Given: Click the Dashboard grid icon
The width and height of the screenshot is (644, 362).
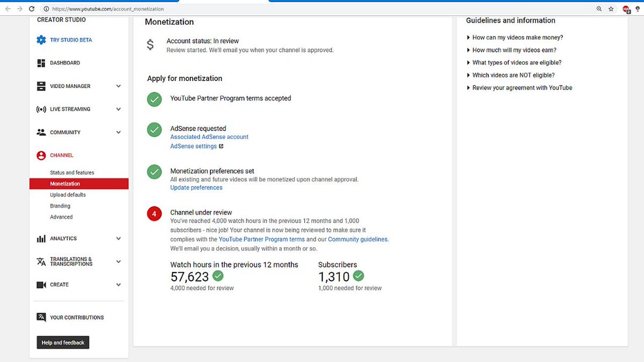Looking at the screenshot, I should coord(41,63).
